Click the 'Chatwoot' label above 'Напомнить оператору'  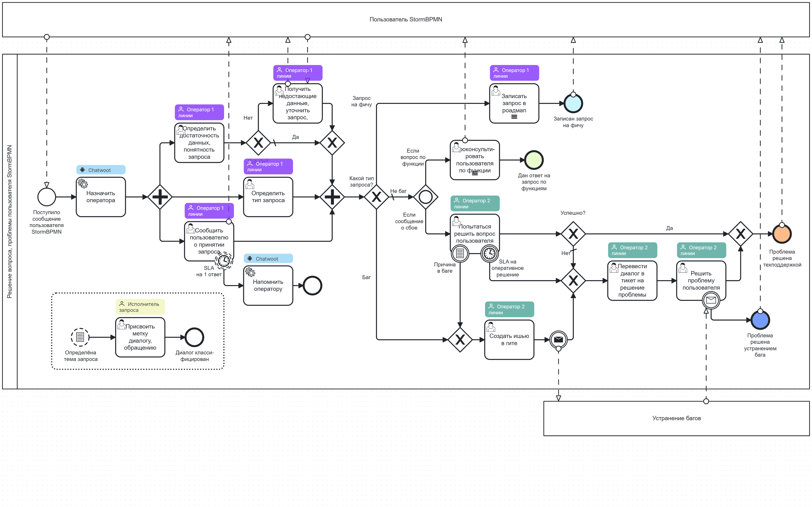pyautogui.click(x=268, y=259)
